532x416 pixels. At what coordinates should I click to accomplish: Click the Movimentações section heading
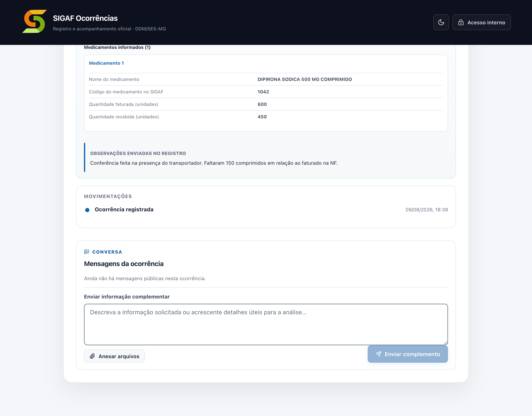(x=108, y=196)
